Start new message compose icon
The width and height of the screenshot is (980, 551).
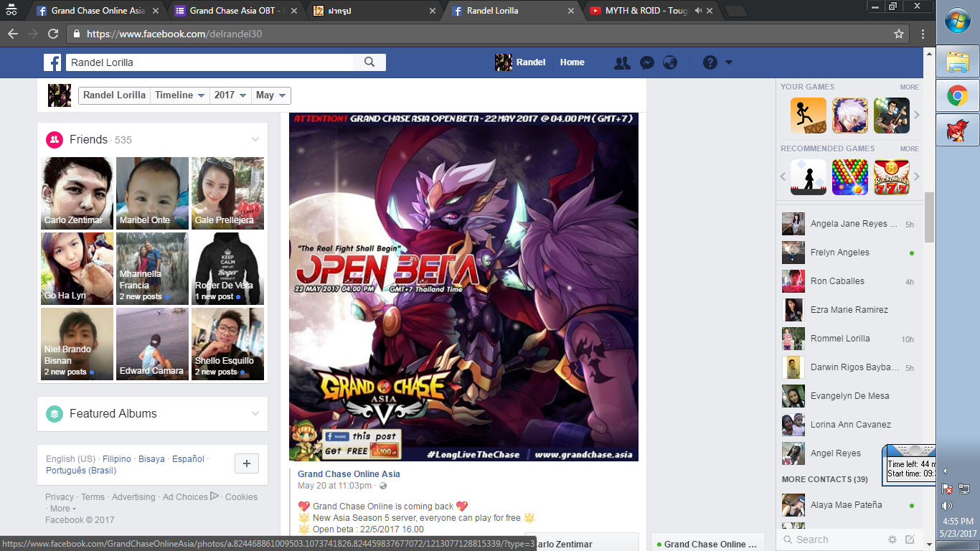[x=910, y=540]
